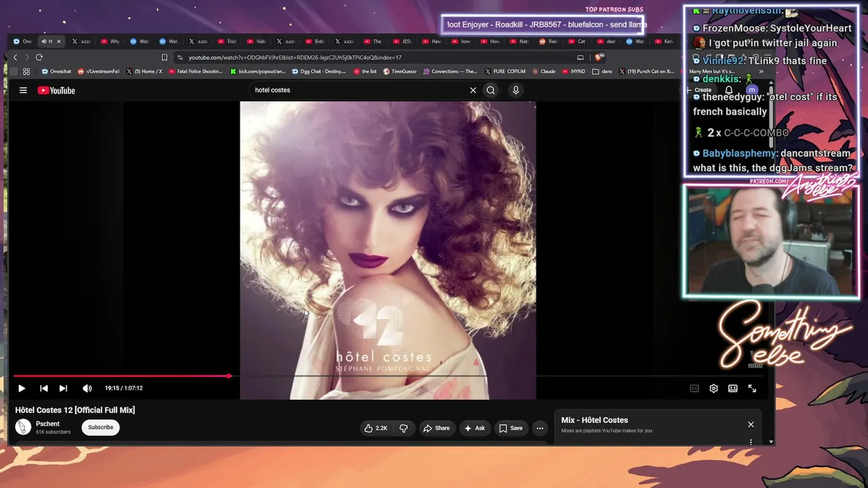This screenshot has width=868, height=488.
Task: Go to YouTube home via logo
Action: tap(56, 90)
